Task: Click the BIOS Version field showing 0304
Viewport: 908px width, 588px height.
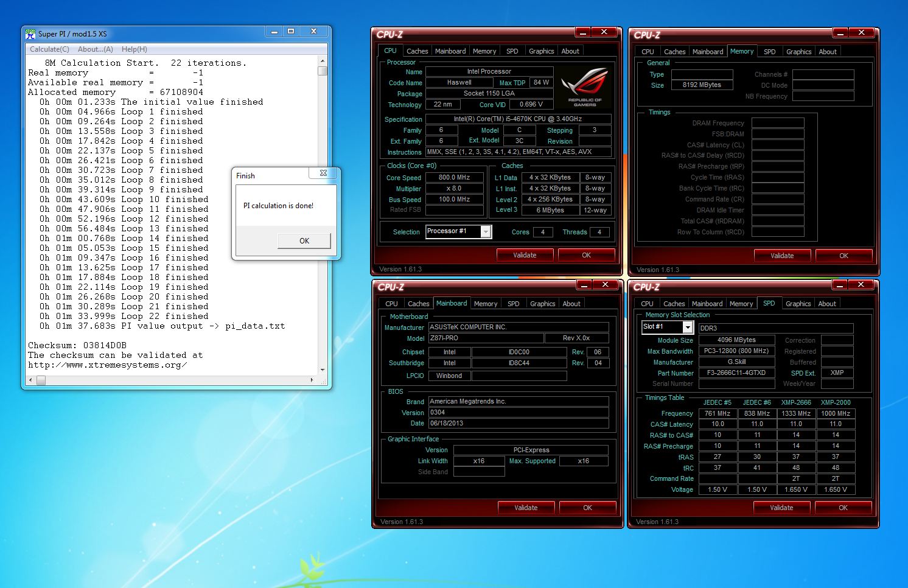Action: [x=519, y=413]
